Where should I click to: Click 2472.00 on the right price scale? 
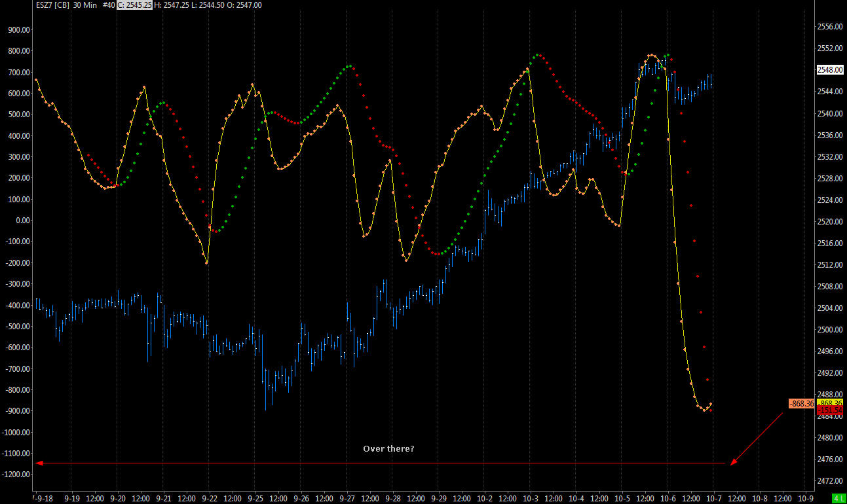pos(829,480)
